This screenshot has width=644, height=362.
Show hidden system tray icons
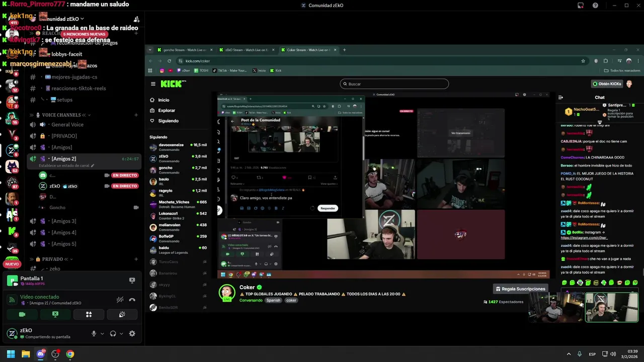coord(569,354)
